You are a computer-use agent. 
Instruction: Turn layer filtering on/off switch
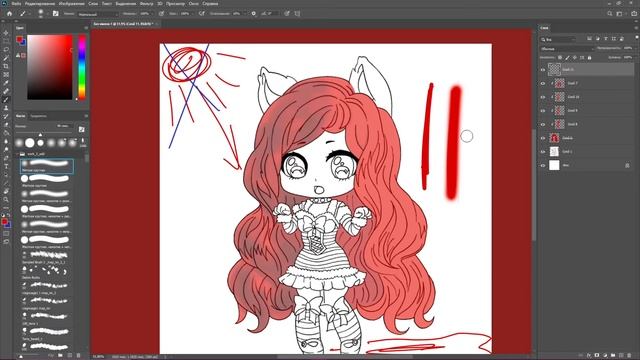tap(637, 37)
